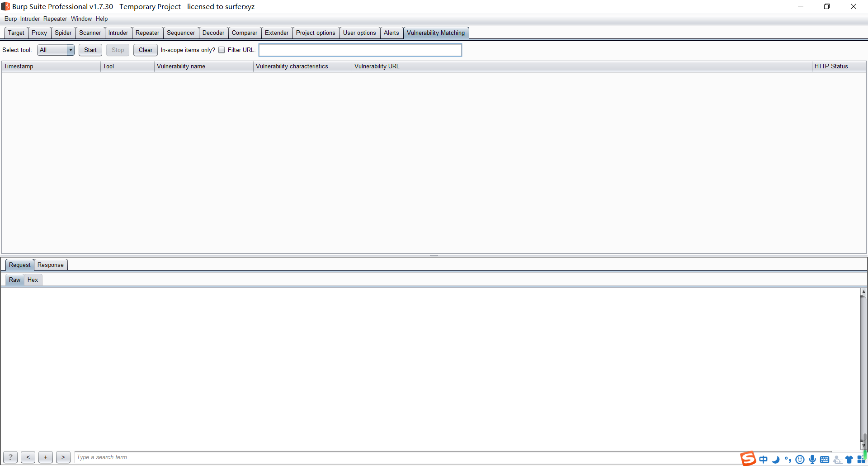Click the Sogou input method S logo

pos(748,458)
